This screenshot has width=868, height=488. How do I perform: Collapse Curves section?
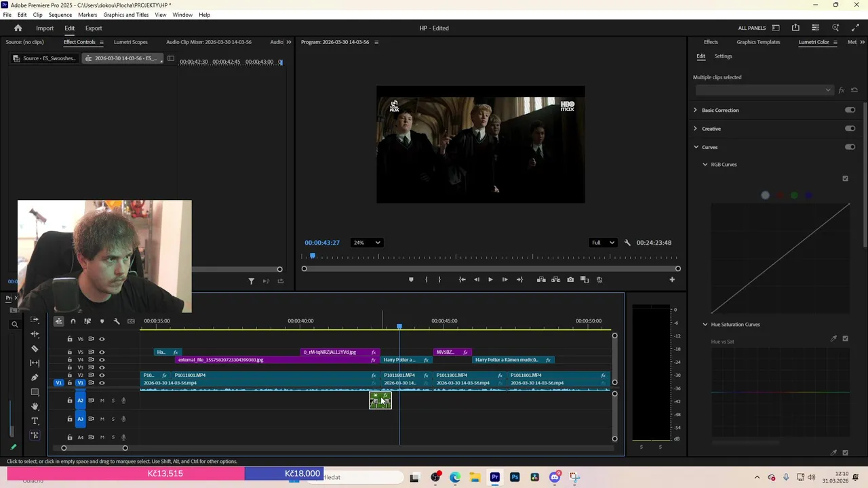(x=696, y=146)
